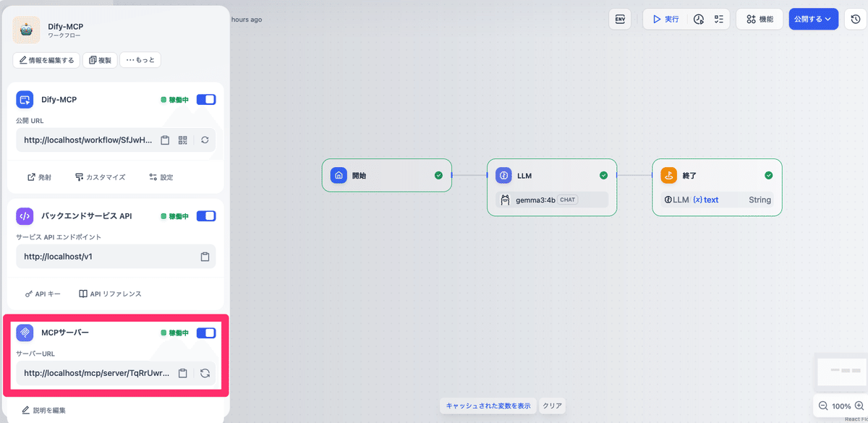Show QR code for public URL

pyautogui.click(x=183, y=140)
